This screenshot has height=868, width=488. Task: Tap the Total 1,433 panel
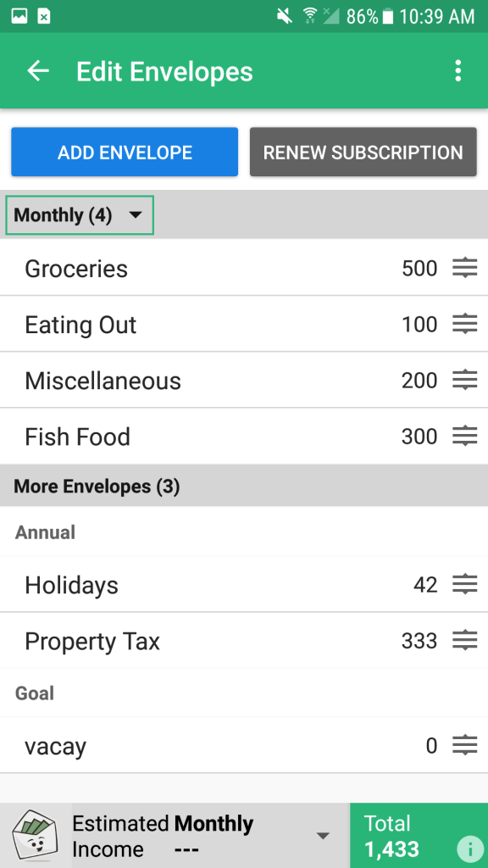(419, 835)
